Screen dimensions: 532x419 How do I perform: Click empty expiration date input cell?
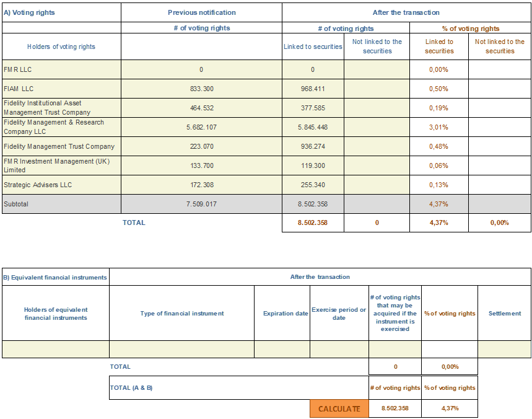coord(282,349)
